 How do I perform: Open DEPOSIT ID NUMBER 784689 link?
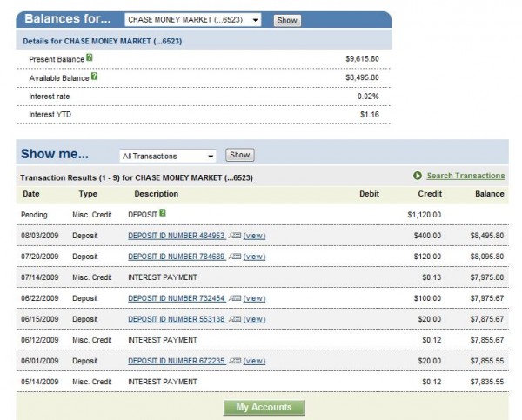click(x=177, y=257)
